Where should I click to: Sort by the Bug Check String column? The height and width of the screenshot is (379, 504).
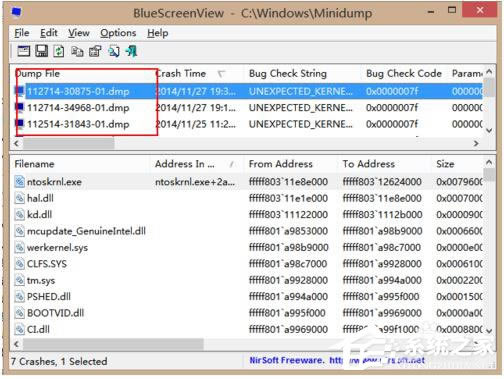click(x=302, y=74)
